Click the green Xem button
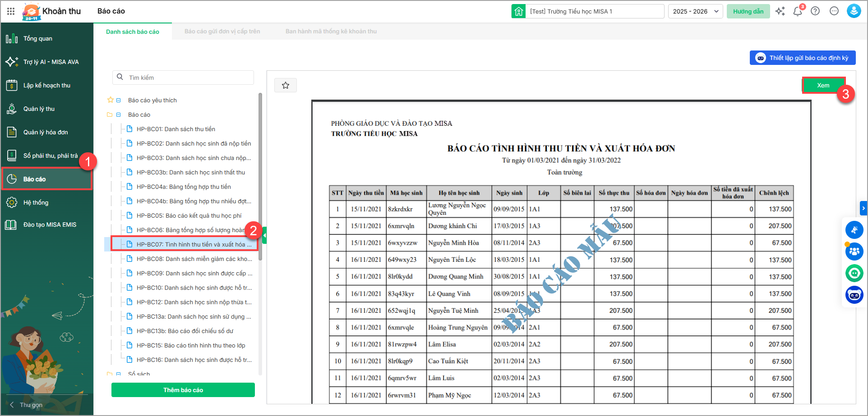 pyautogui.click(x=823, y=85)
